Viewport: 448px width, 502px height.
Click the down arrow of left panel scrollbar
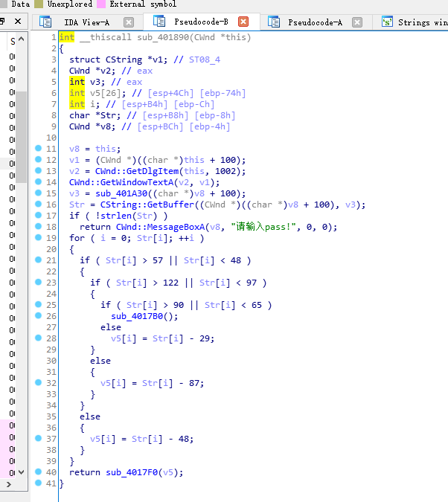pyautogui.click(x=21, y=472)
